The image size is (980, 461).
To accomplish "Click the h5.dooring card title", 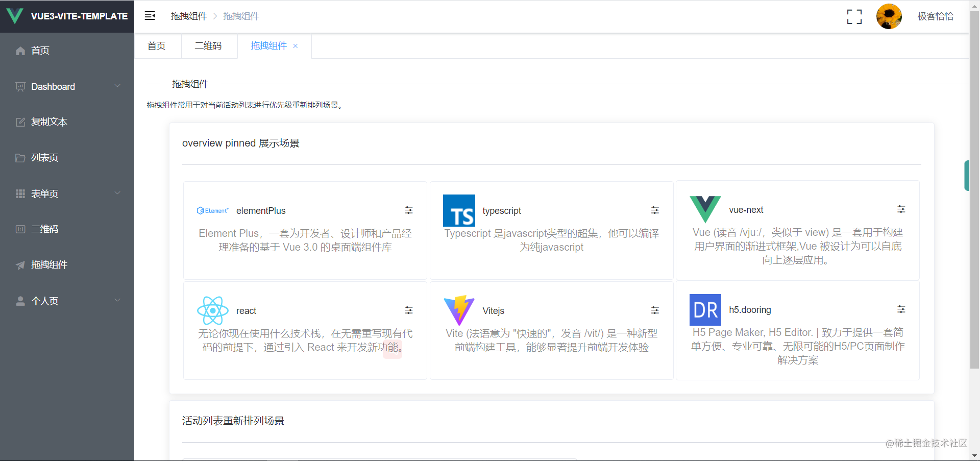I will coord(750,310).
